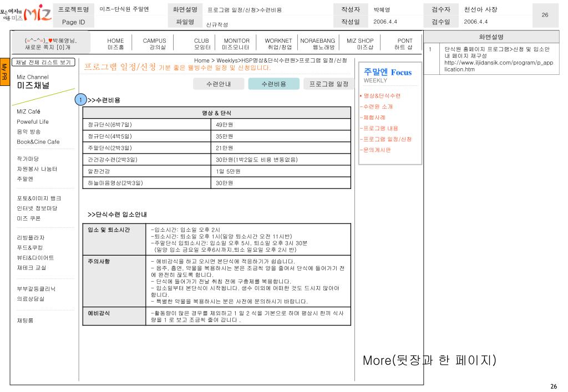The height and width of the screenshot is (392, 568).
Task: Click the iljidansik.com URL in 화면설명
Action: point(499,66)
